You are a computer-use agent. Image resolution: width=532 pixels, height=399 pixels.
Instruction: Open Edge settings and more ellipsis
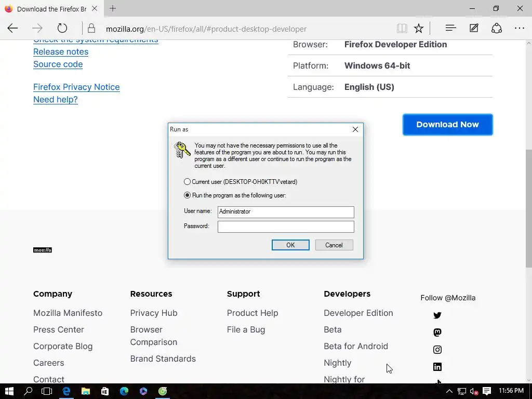click(520, 28)
